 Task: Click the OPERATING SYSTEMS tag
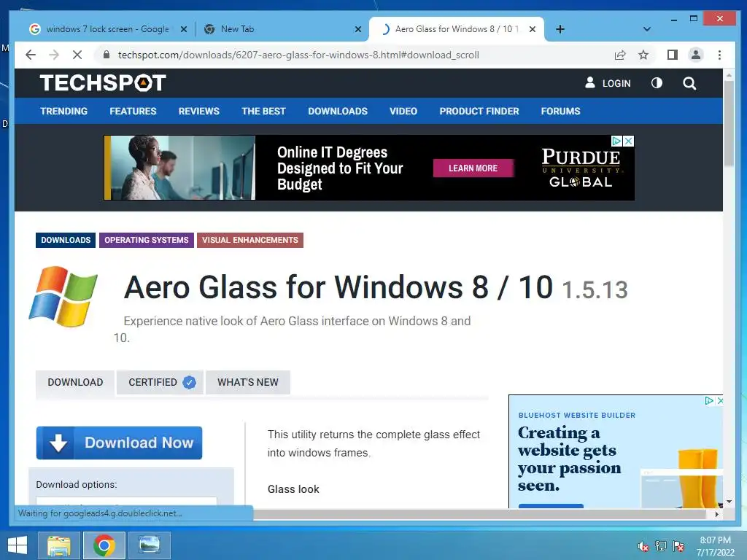146,240
